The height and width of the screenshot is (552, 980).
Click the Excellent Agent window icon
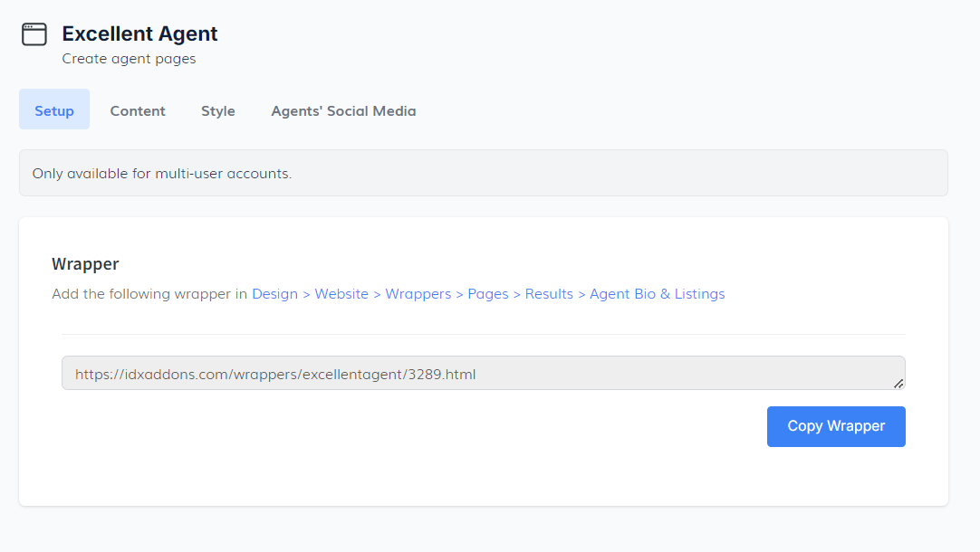tap(34, 34)
